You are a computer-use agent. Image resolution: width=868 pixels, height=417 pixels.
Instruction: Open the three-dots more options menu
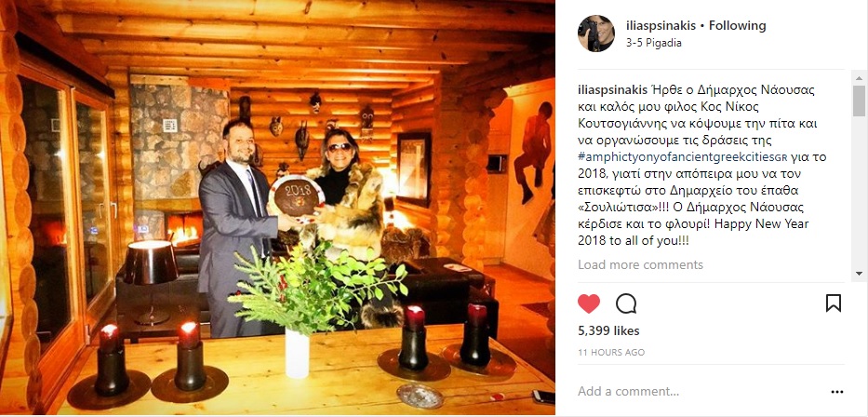coord(837,392)
